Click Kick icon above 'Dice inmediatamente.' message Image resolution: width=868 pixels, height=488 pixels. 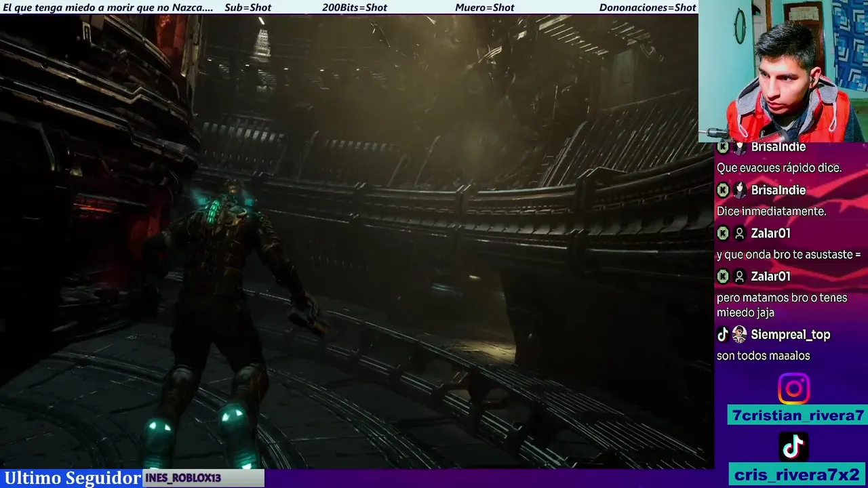[723, 190]
